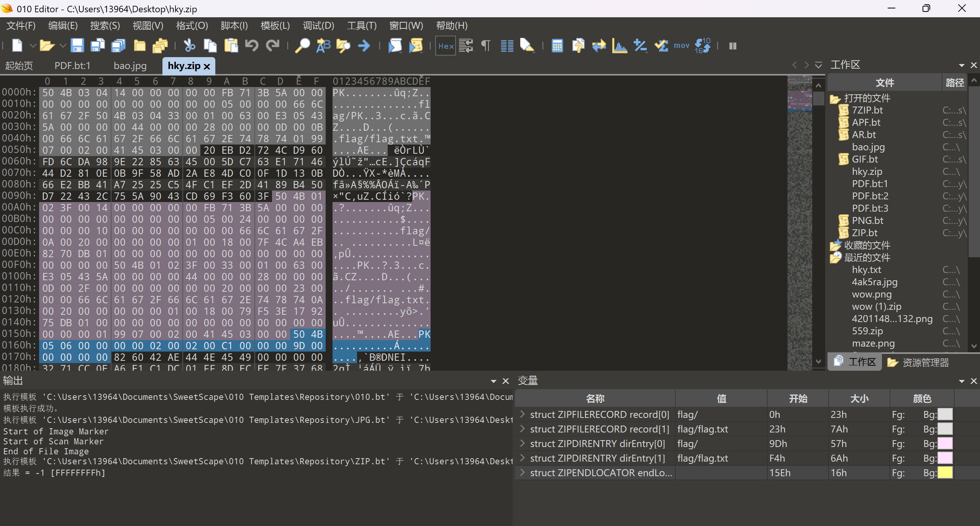Expand struct ZIPDIRENTRY dirEntry[1] row
Viewport: 980px width, 526px height.
point(522,458)
